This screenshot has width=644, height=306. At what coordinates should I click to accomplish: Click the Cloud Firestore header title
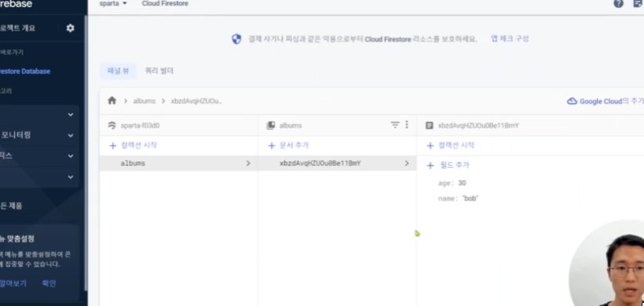click(x=165, y=3)
